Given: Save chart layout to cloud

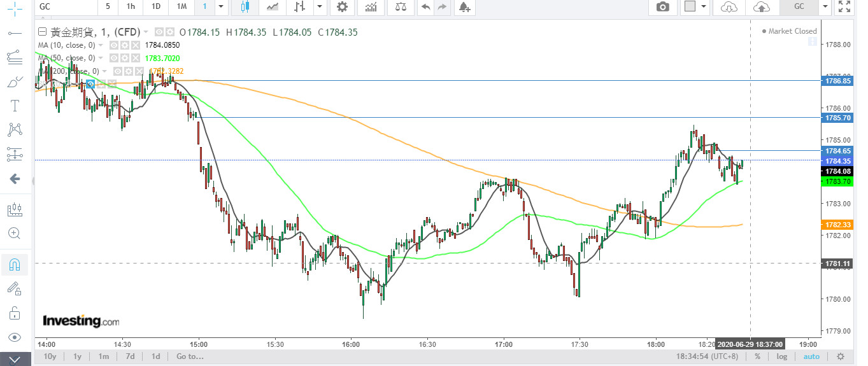Looking at the screenshot, I should (x=761, y=7).
